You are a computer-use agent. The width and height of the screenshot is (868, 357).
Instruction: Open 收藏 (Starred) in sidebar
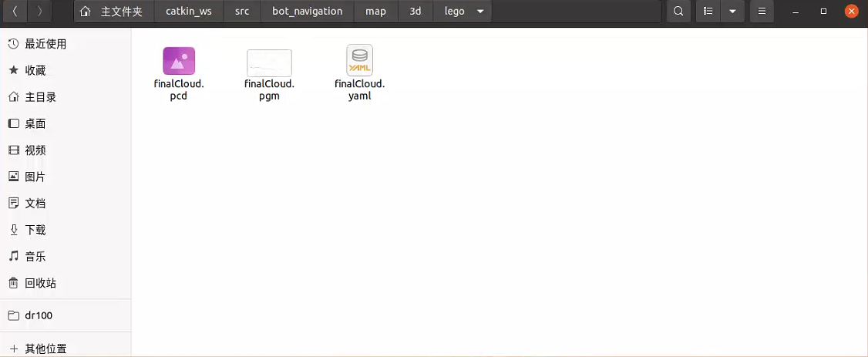coord(35,70)
